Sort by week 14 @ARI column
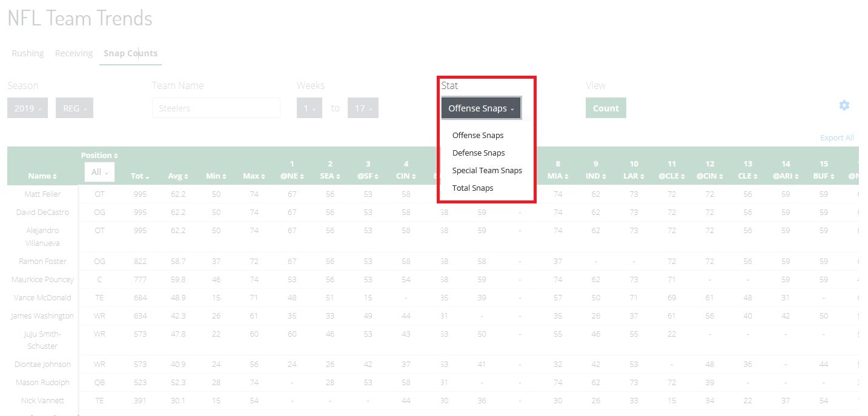The height and width of the screenshot is (416, 868). 786,170
